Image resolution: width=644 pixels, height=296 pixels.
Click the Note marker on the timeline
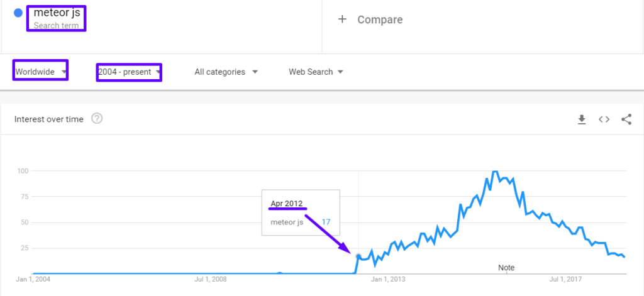tap(506, 268)
